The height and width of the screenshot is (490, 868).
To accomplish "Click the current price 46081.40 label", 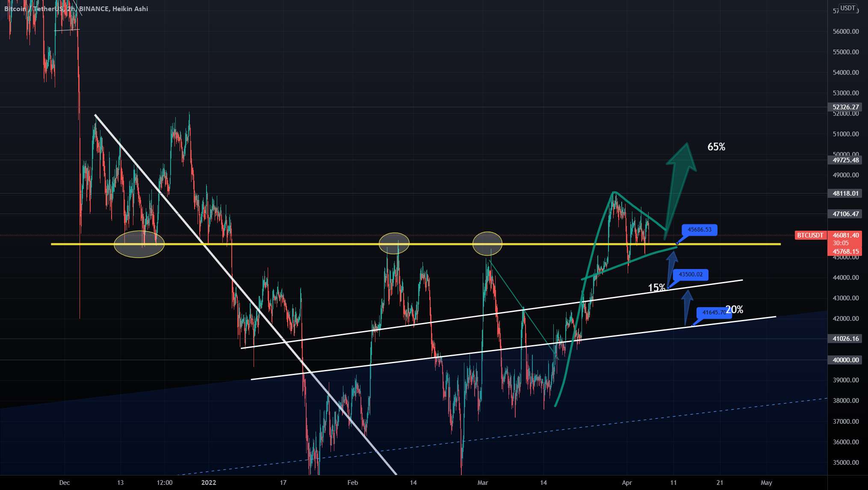I will (846, 235).
